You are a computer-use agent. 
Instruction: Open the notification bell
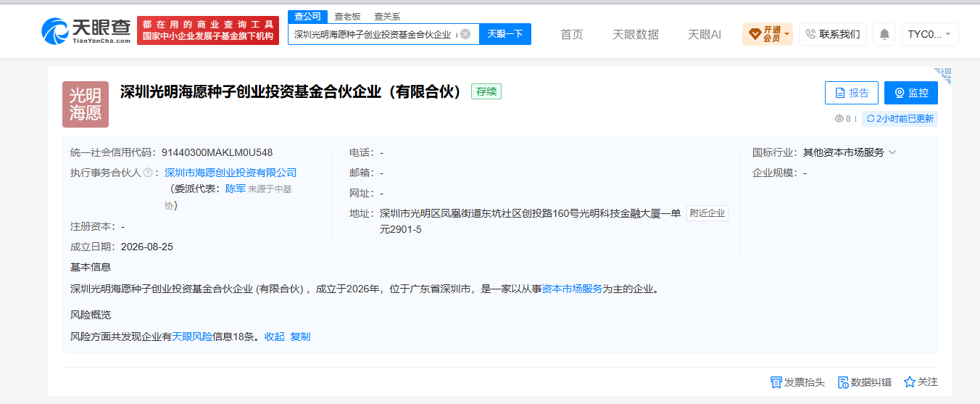tap(884, 34)
